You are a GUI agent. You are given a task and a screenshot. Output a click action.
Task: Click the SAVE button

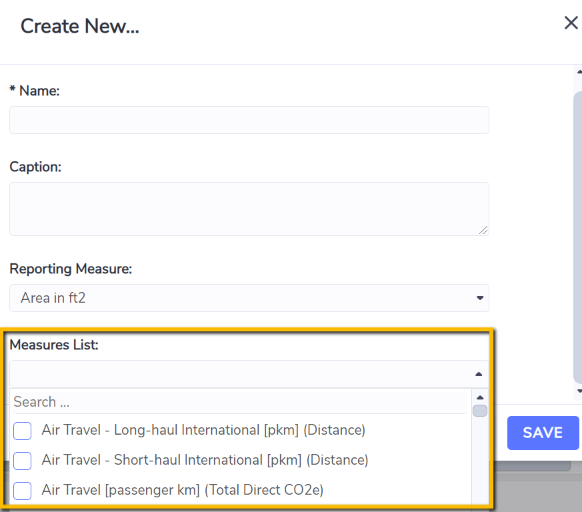[x=543, y=433]
